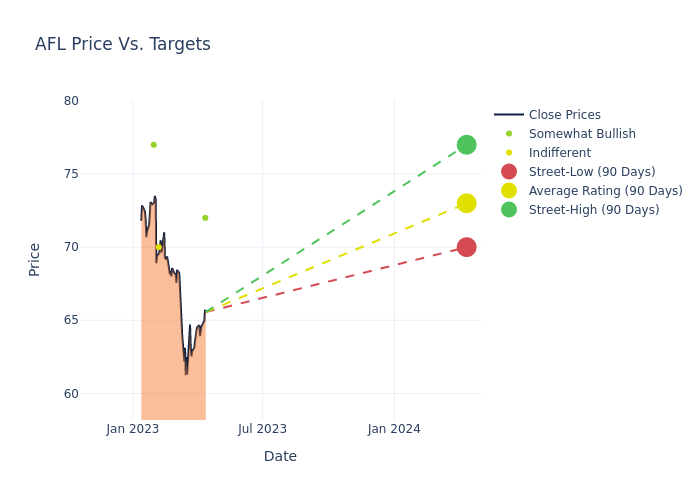Click the Jan 2024 x-axis tick label

[x=394, y=429]
